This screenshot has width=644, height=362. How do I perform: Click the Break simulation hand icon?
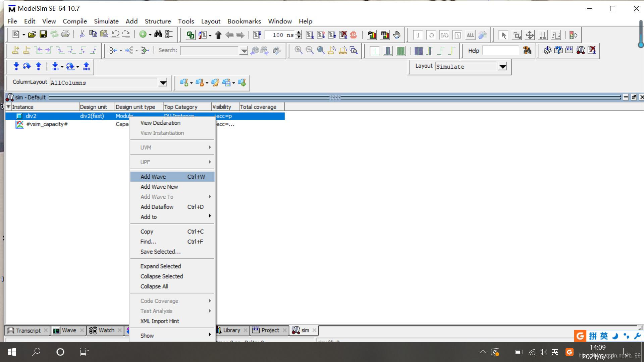pyautogui.click(x=396, y=35)
